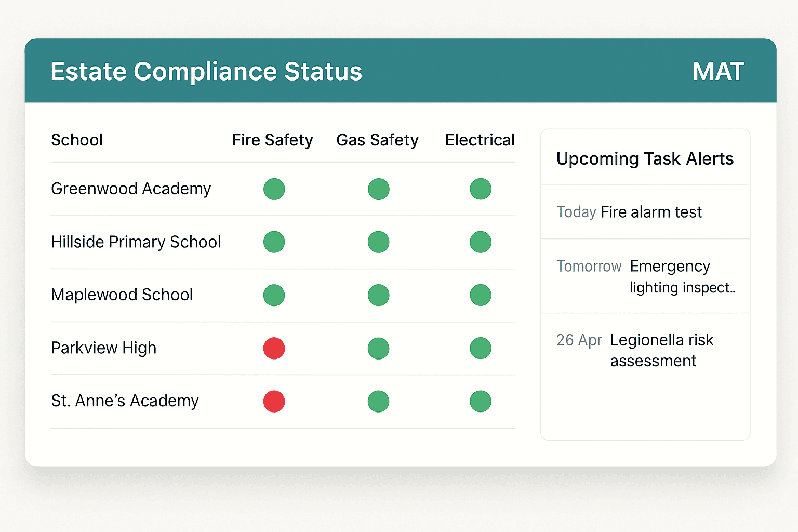Select the Maplewood School name

tap(122, 295)
